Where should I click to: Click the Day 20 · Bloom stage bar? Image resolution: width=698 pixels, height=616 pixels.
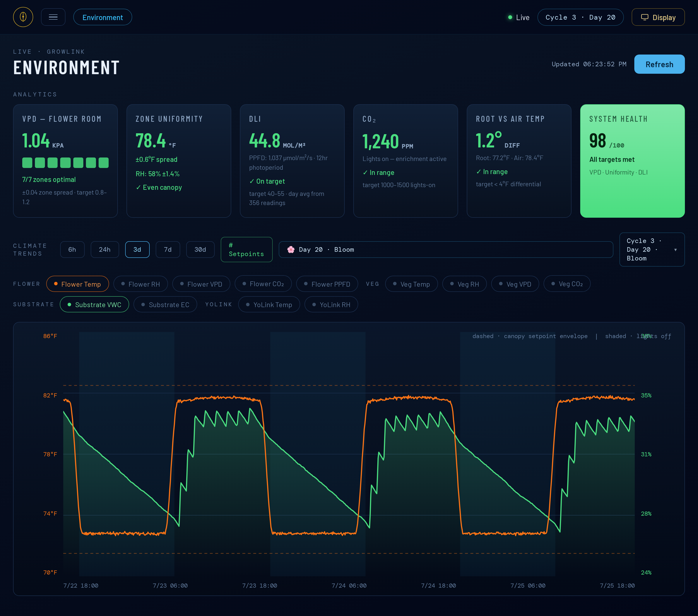(446, 250)
